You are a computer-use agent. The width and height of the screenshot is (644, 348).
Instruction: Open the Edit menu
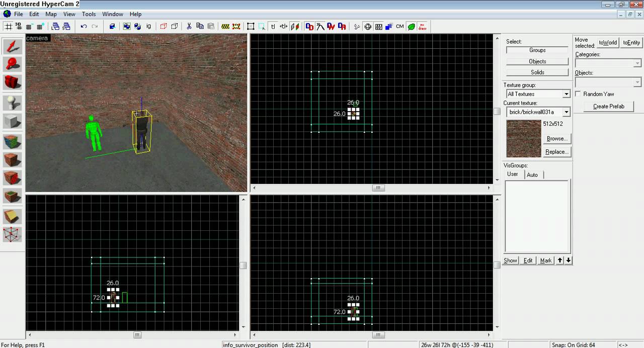click(34, 14)
